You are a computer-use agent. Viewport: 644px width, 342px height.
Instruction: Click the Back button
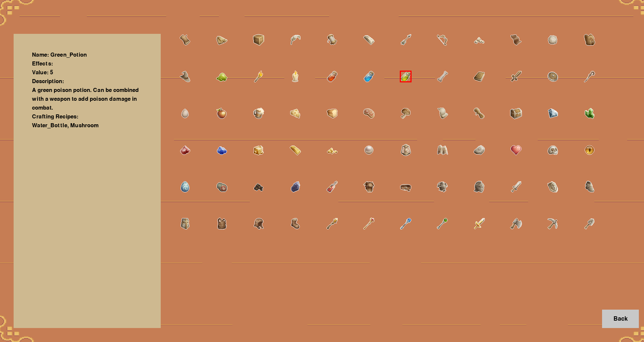pyautogui.click(x=620, y=318)
